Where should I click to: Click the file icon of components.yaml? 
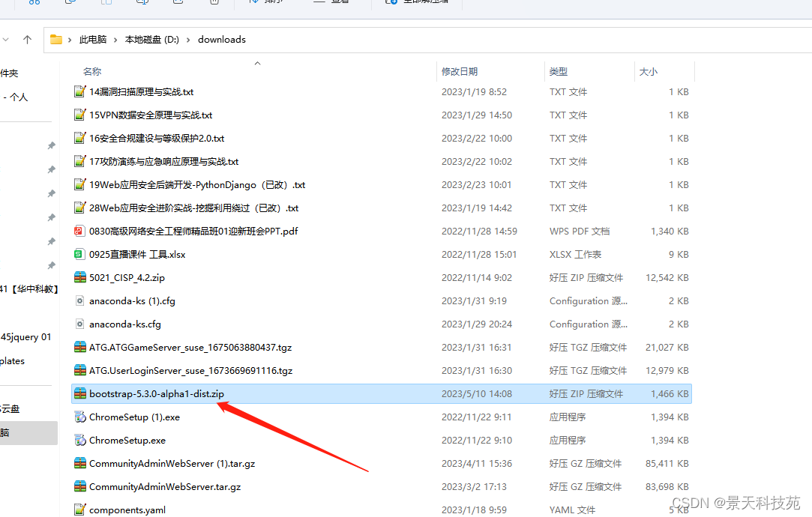click(79, 510)
